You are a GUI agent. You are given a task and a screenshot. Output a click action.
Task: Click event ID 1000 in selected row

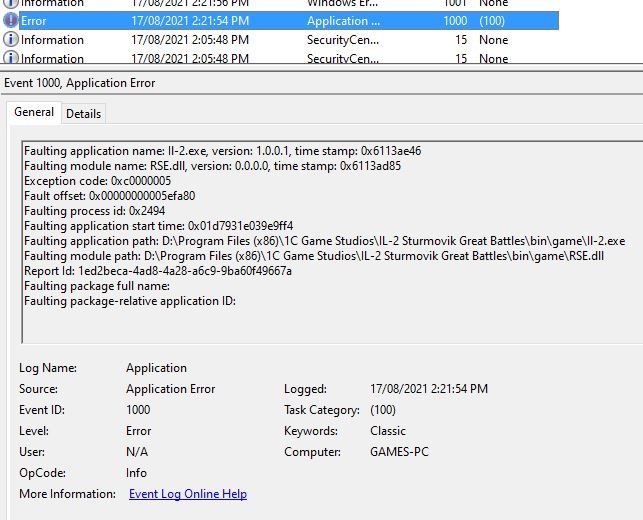click(455, 21)
